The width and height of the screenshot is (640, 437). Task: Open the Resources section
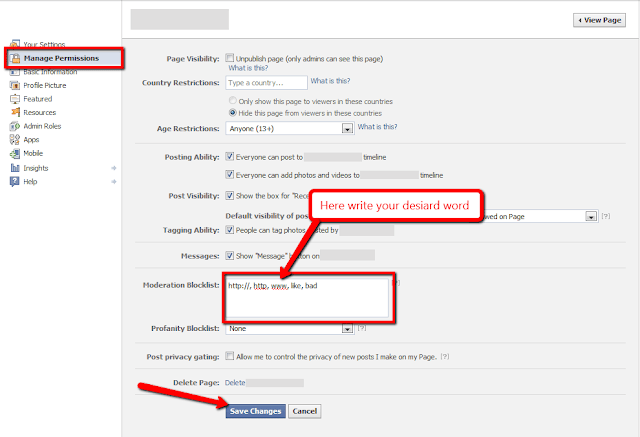[x=40, y=112]
